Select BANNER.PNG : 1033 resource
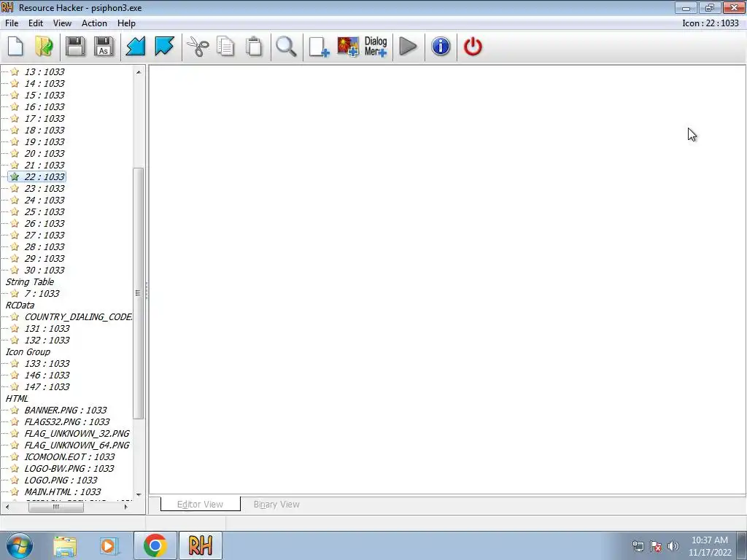This screenshot has height=560, width=747. (x=65, y=410)
